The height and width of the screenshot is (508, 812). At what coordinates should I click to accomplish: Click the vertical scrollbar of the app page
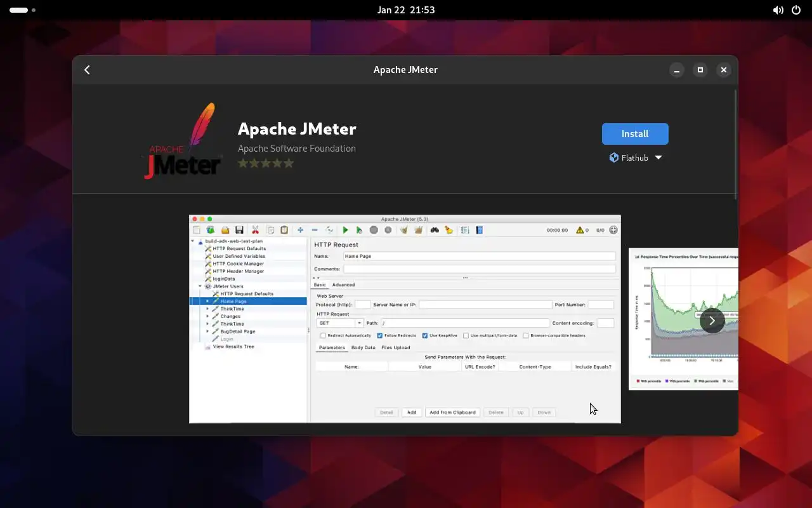tap(736, 144)
